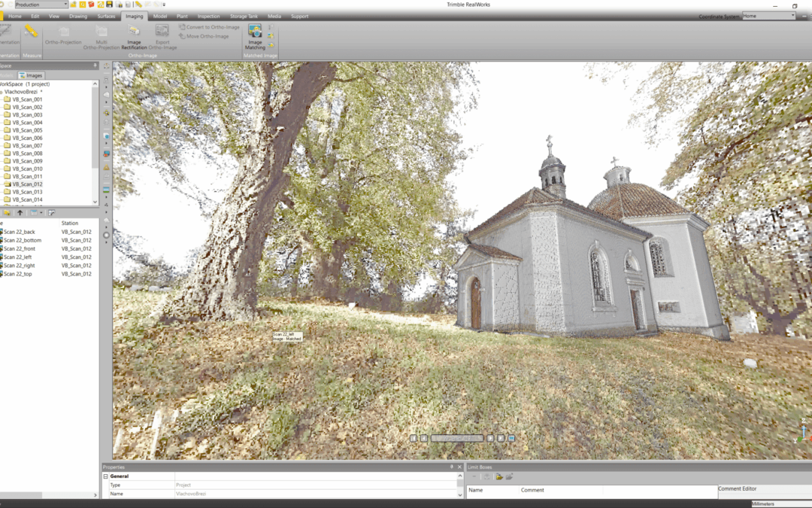The width and height of the screenshot is (812, 508).
Task: Open the Millimeters units dropdown in status bar
Action: coord(780,503)
